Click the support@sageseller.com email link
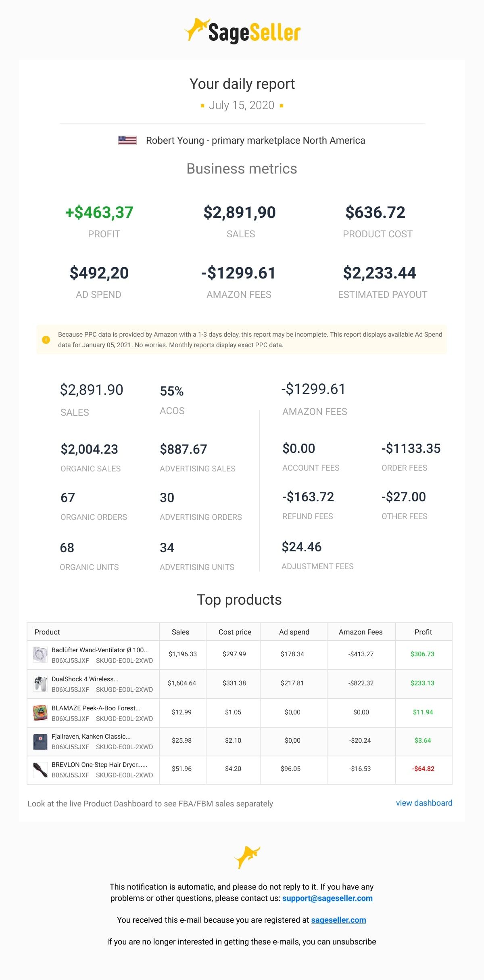Image resolution: width=484 pixels, height=980 pixels. click(328, 898)
